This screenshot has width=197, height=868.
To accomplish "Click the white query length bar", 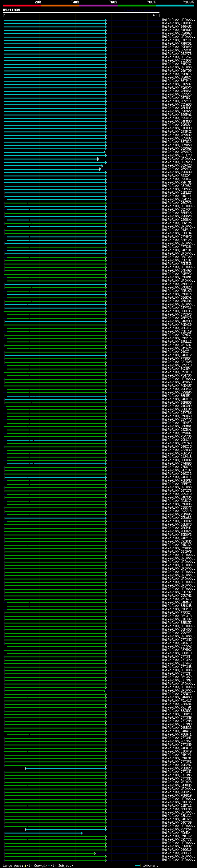I will pos(81,12).
